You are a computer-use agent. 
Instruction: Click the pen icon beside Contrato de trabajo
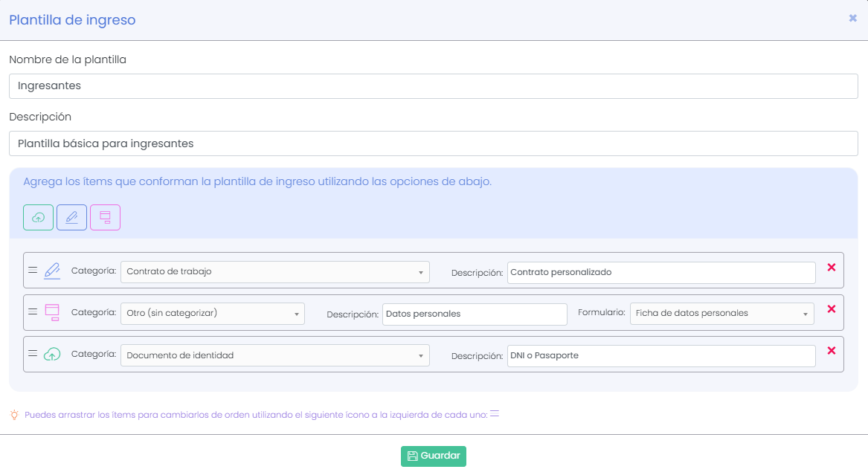[51, 271]
